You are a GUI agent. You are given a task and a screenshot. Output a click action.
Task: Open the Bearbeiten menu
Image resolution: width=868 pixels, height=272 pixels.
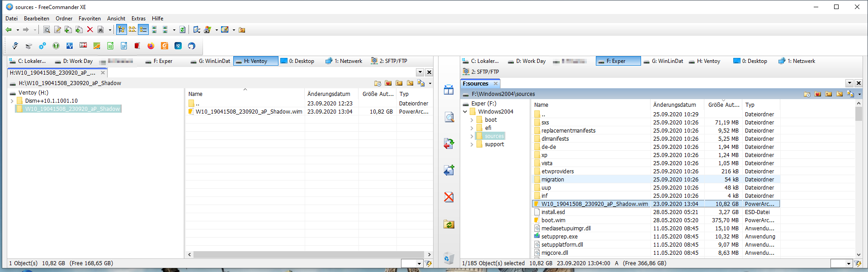tap(37, 19)
